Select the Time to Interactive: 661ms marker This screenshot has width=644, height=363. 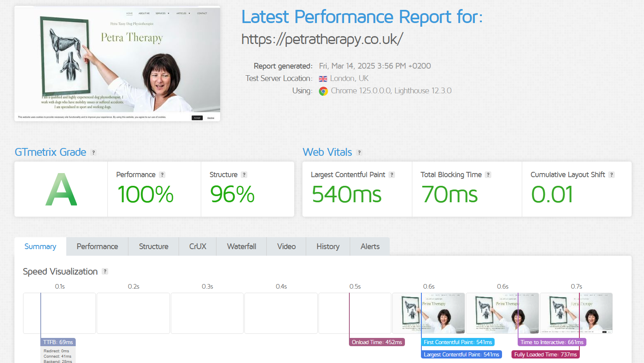tap(552, 342)
